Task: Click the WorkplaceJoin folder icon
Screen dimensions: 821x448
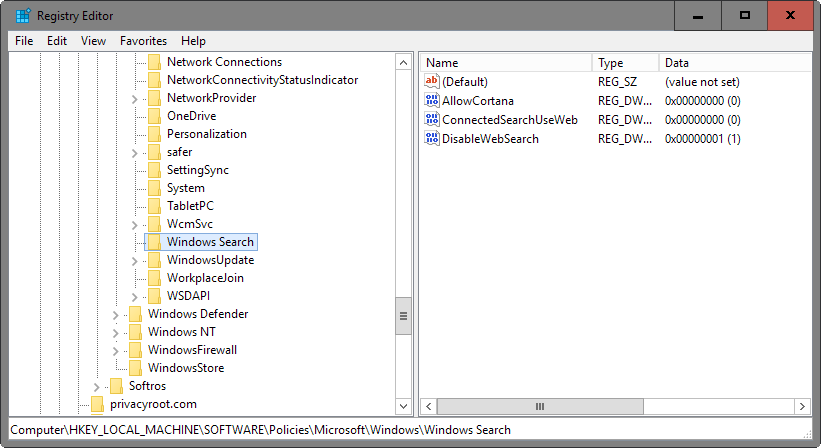Action: click(x=154, y=278)
